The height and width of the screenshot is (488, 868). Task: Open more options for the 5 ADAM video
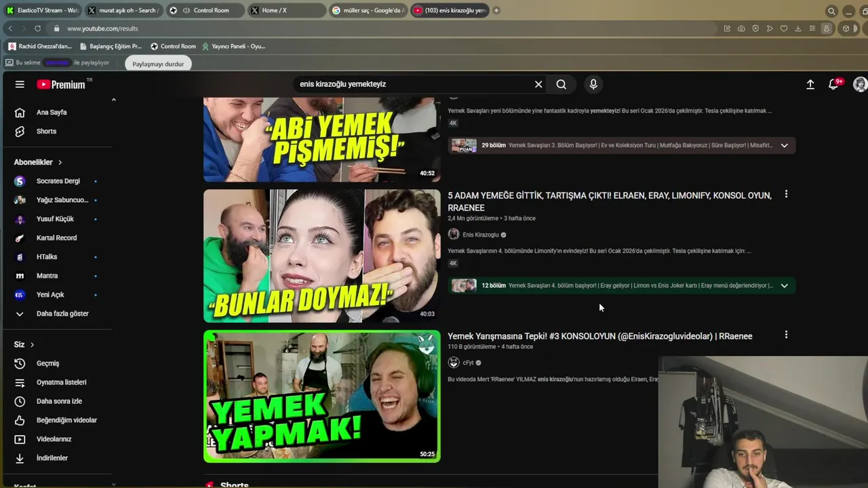pyautogui.click(x=786, y=195)
